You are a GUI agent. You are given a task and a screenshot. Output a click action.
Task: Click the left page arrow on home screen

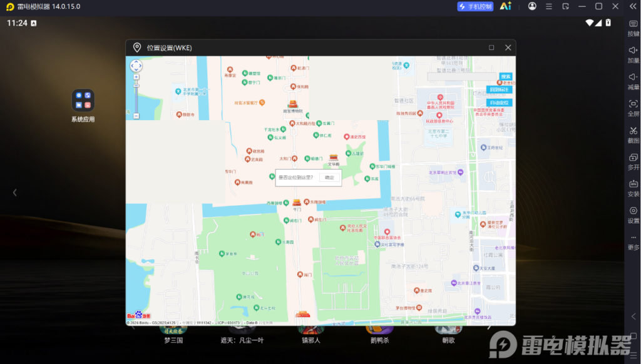point(15,193)
